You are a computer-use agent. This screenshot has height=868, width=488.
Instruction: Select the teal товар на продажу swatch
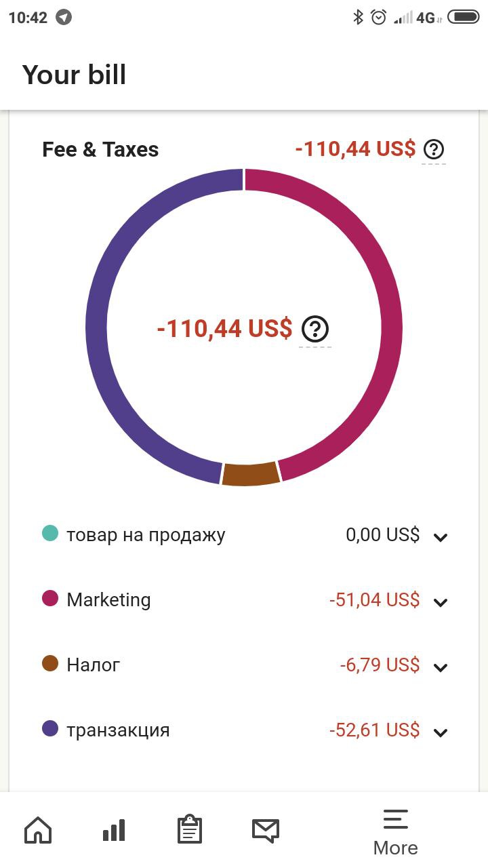tap(50, 533)
